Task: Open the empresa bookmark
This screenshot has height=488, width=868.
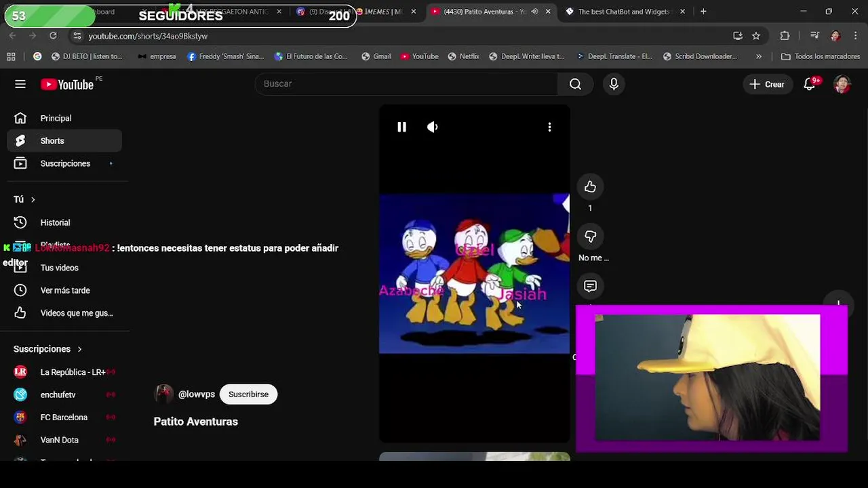Action: [x=157, y=56]
